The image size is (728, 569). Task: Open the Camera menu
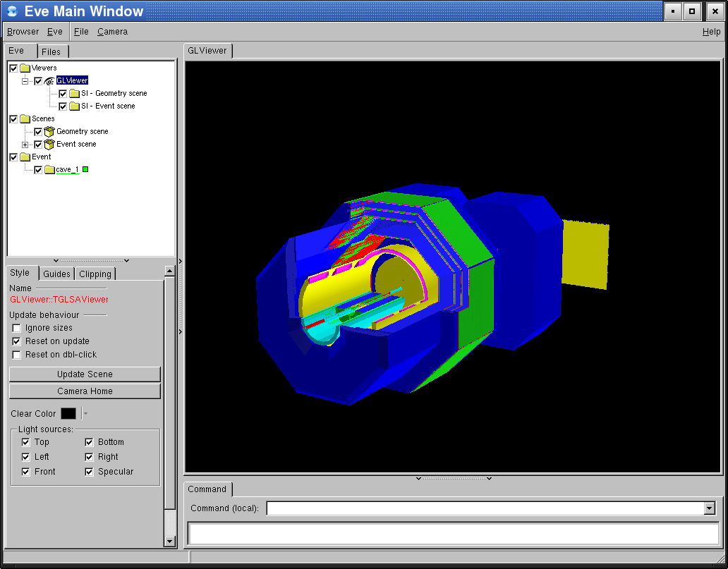tap(112, 32)
